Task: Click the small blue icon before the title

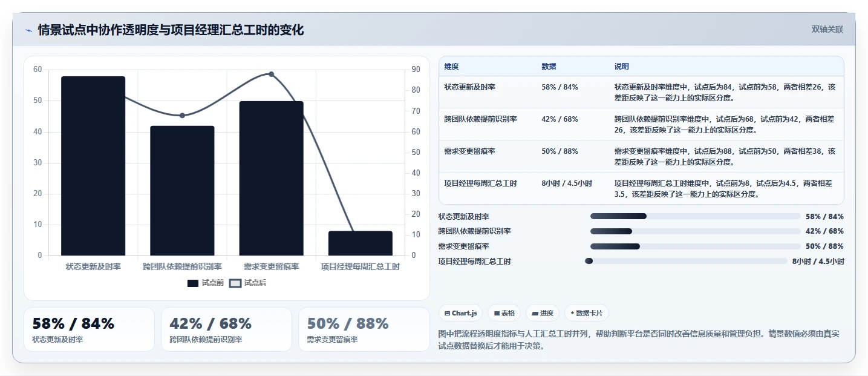Action: (28, 30)
